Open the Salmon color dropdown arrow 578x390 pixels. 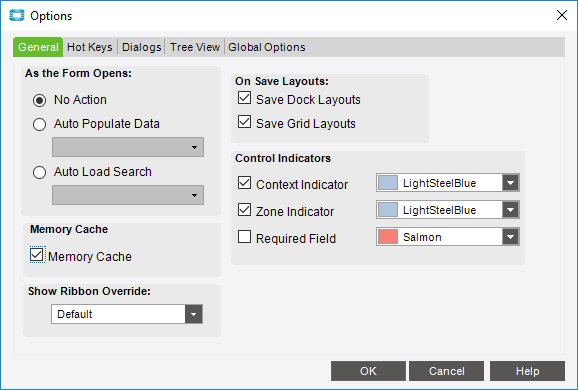pos(511,237)
